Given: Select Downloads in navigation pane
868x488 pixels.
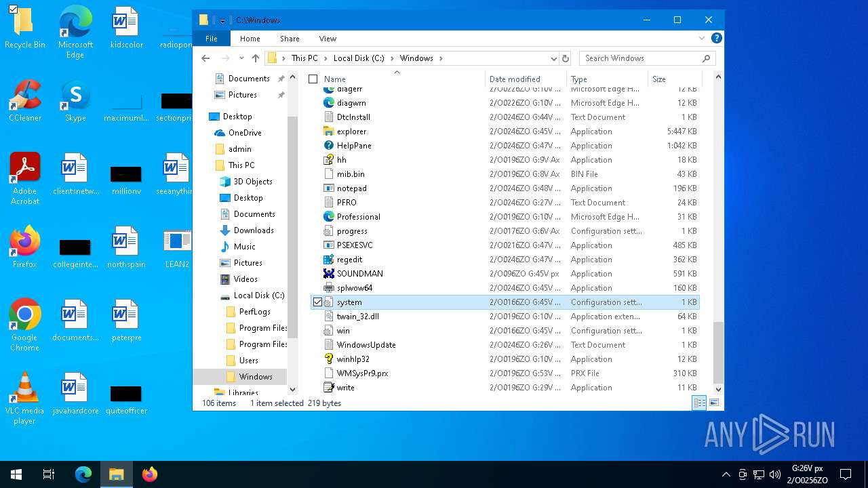Looking at the screenshot, I should coord(254,230).
